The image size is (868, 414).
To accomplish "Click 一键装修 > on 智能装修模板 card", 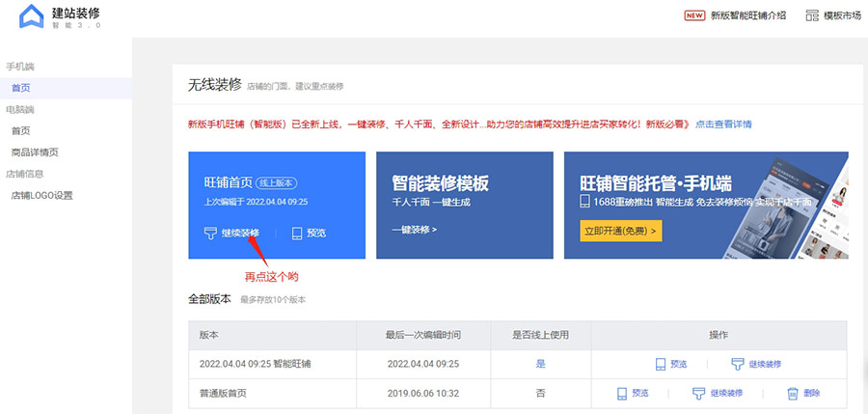I will 415,229.
